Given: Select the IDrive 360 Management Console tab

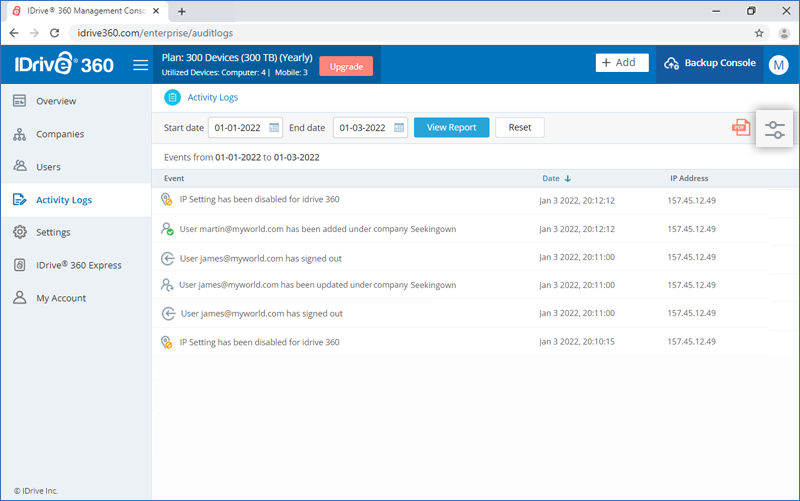Looking at the screenshot, I should tap(86, 11).
